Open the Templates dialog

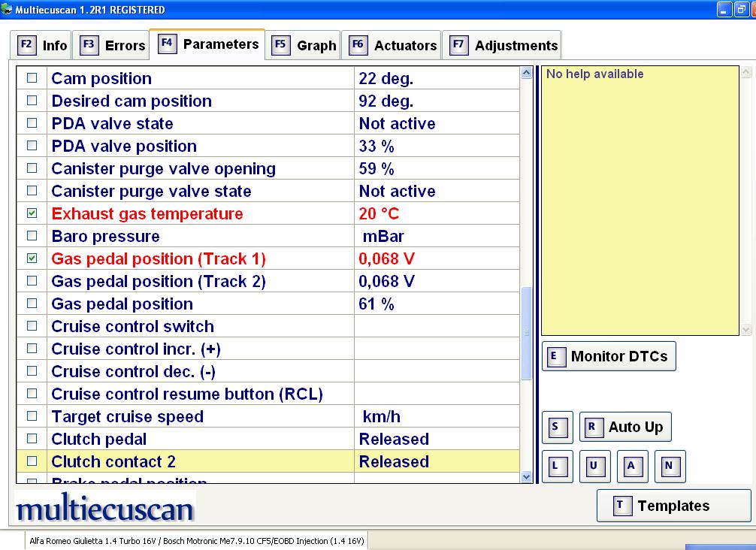click(x=673, y=506)
